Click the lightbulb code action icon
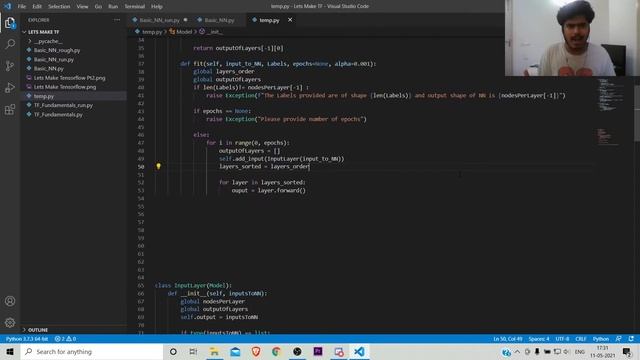 pos(158,166)
